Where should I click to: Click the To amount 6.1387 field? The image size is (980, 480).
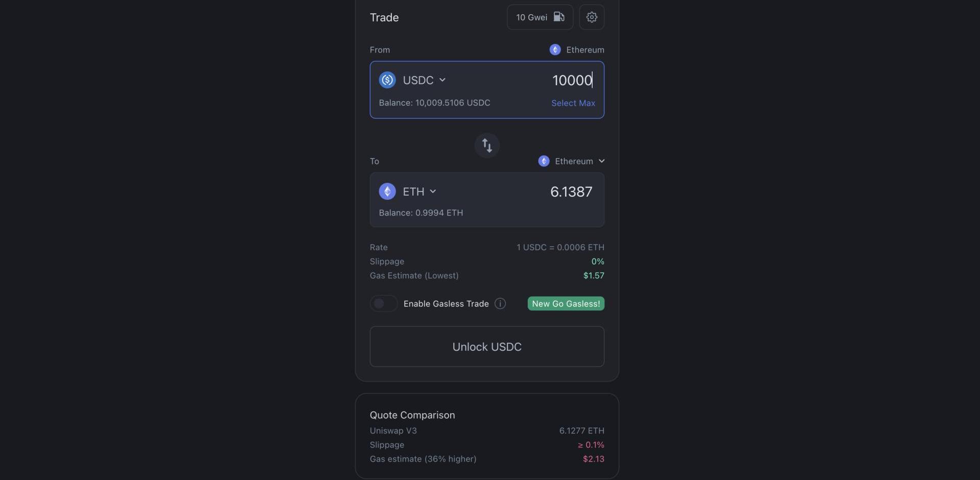click(571, 192)
